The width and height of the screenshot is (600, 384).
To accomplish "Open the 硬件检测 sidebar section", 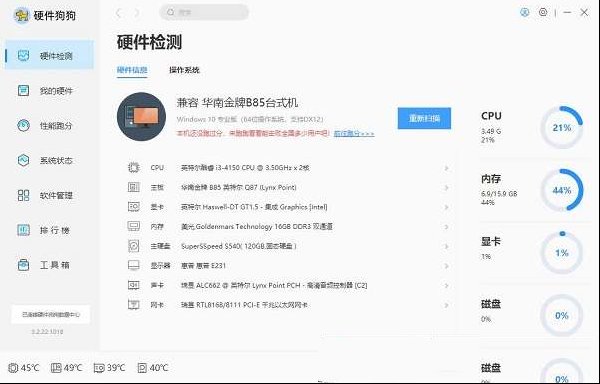I will (x=49, y=55).
